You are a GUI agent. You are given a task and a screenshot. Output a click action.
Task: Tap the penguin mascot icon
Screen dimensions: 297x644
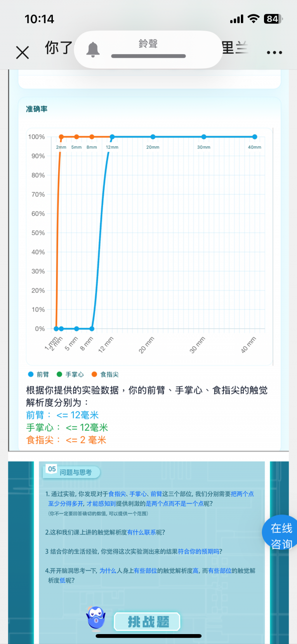95,619
